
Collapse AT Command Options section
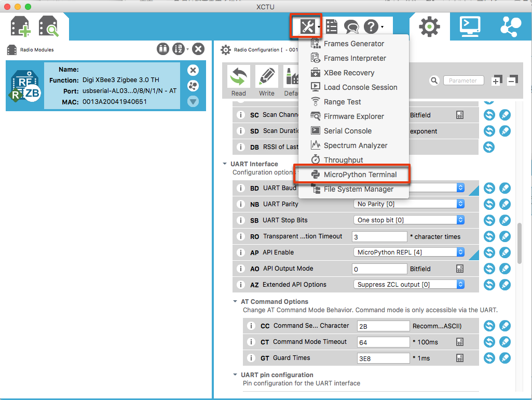pos(235,301)
